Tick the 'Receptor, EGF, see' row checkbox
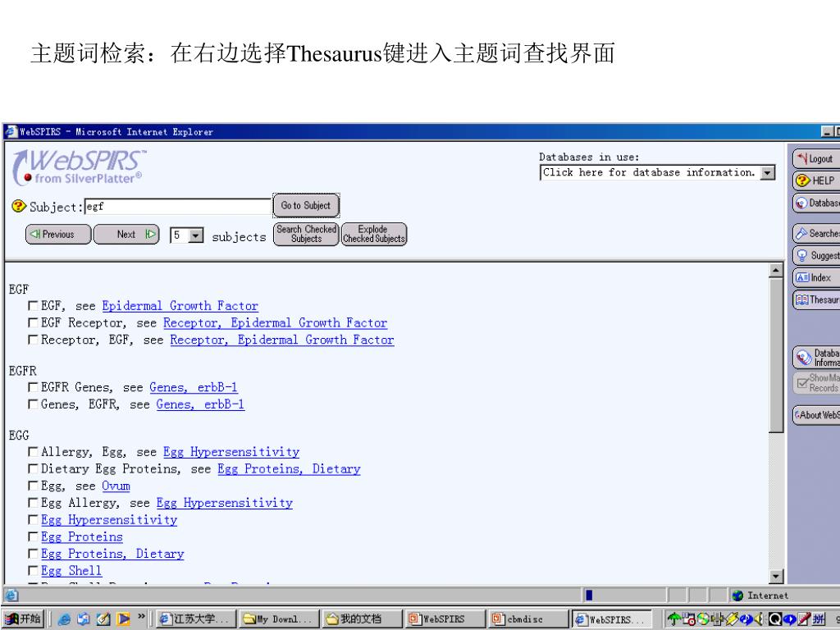840x630 pixels. (x=33, y=340)
